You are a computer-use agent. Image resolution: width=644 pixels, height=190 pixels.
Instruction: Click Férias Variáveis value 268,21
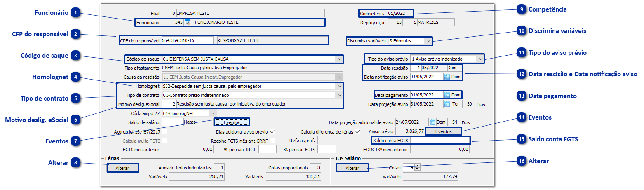[x=197, y=176]
